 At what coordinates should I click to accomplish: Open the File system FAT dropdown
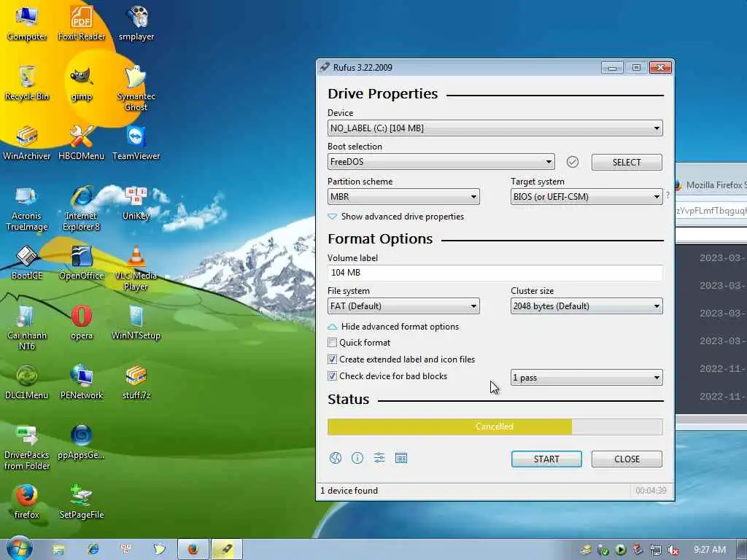pyautogui.click(x=403, y=306)
